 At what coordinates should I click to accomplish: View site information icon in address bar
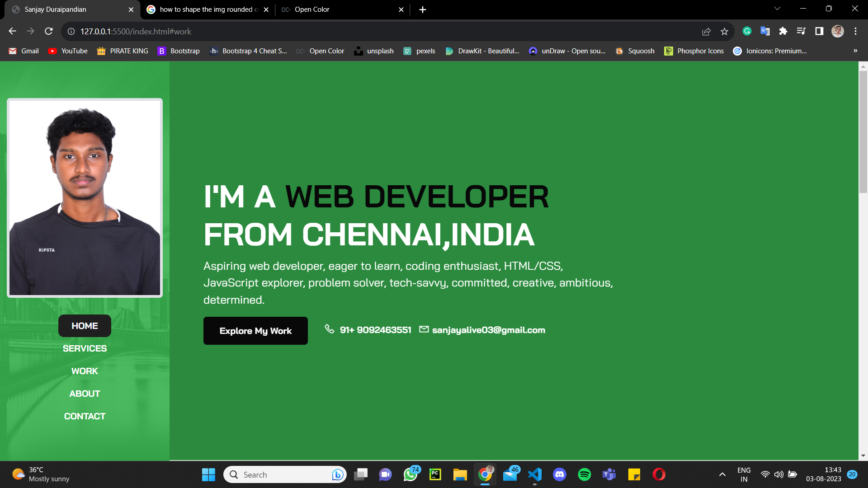[71, 31]
